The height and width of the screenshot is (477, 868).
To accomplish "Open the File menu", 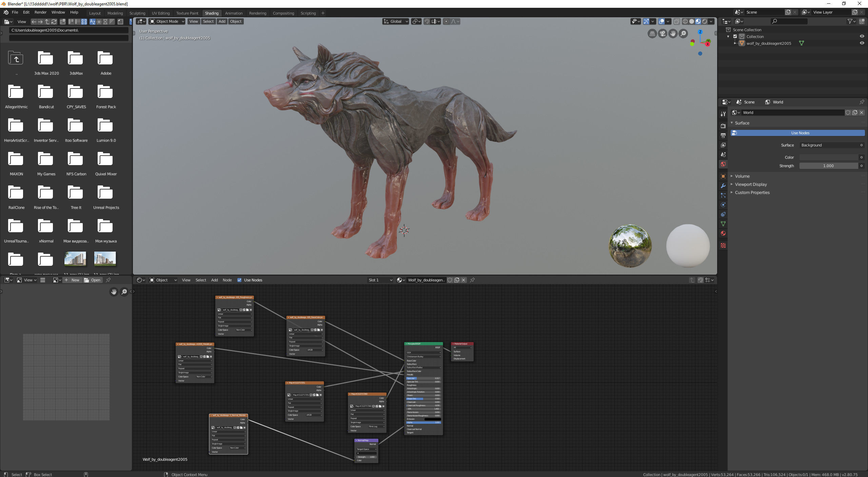I will (x=15, y=12).
